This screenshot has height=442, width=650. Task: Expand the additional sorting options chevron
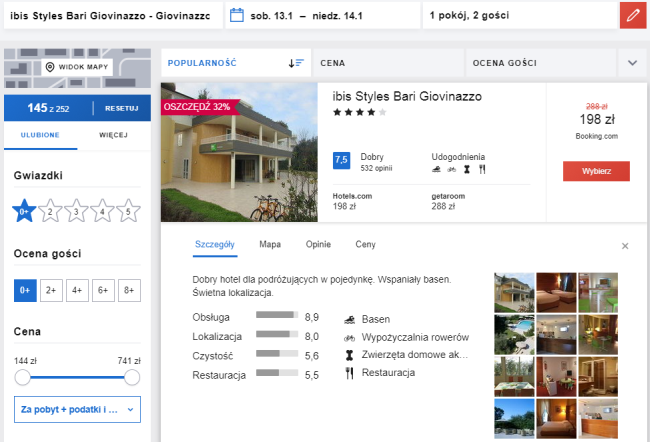point(631,63)
